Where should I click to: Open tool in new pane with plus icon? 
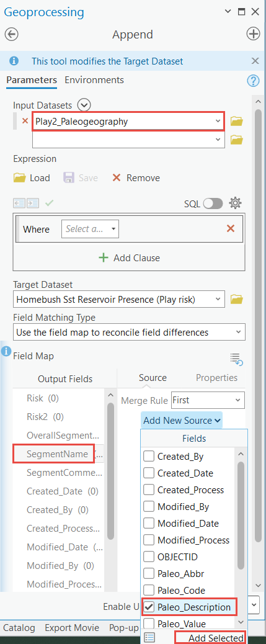coord(253,34)
